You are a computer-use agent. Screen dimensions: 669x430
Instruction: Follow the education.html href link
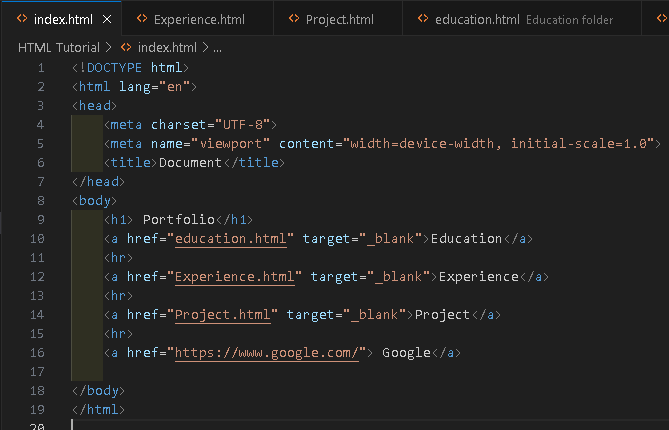(x=231, y=238)
